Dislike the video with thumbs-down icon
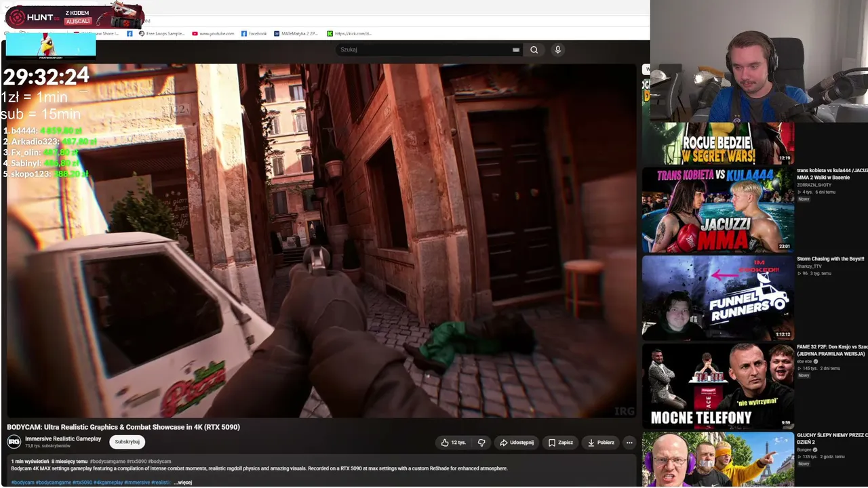 [x=481, y=443]
